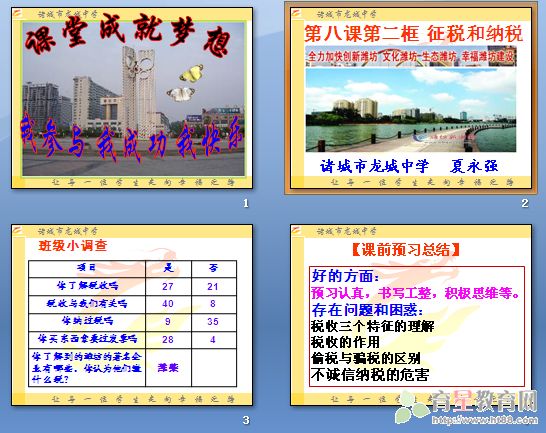Select slide 1 thumbnail with city tower
Viewport: 546px width, 433px height.
pyautogui.click(x=132, y=98)
